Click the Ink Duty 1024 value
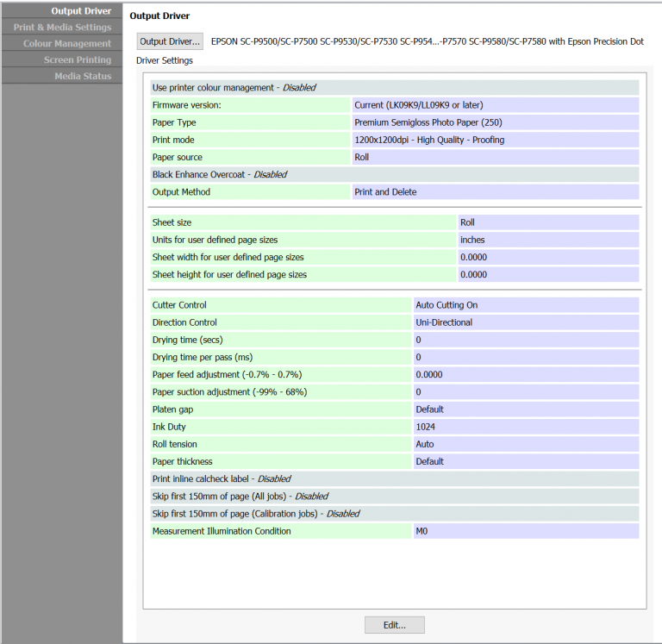Screen dimensions: 662x644 527,427
